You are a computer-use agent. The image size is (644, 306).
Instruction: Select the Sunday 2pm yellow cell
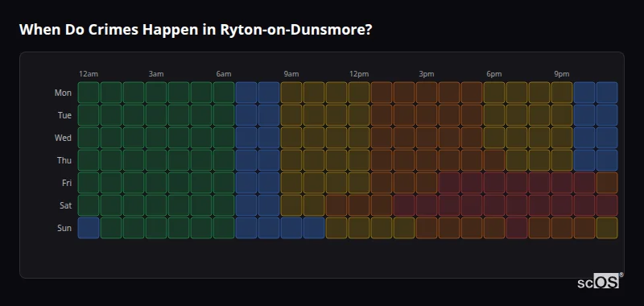click(x=404, y=228)
